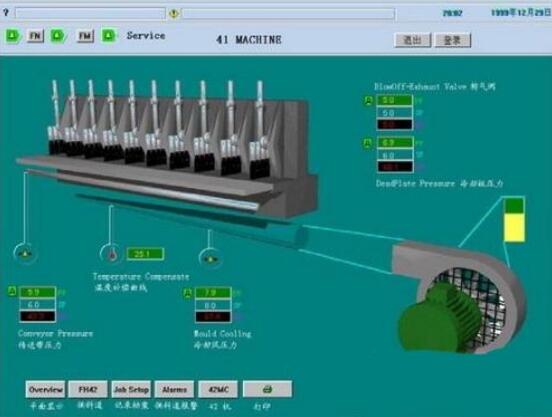Toggle the alarm bell beside Conveyor Pressure values
Screen dimensions: 552x417
(12, 291)
